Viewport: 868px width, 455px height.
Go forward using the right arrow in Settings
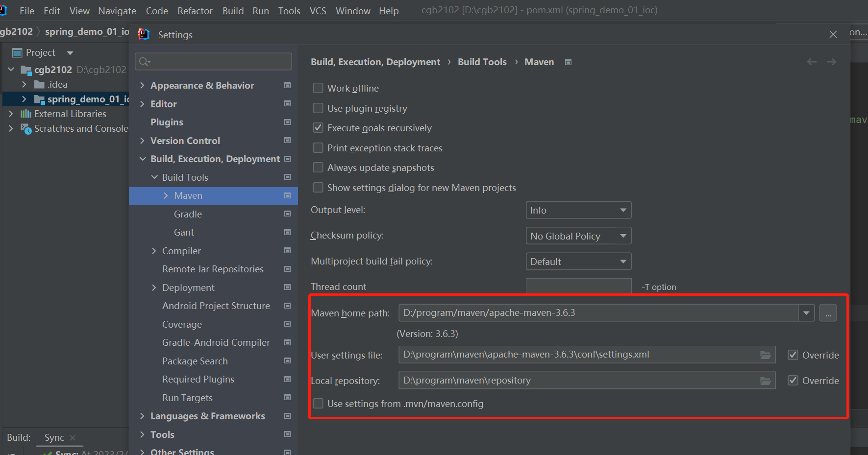coord(831,62)
